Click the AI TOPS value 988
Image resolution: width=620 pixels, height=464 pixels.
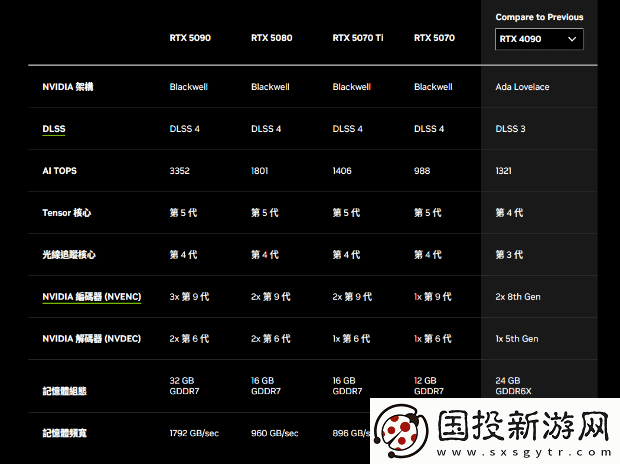(x=422, y=171)
